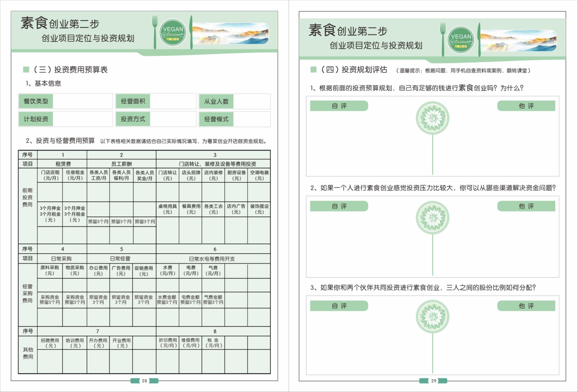Click the blank field next to 计划投资
Viewport: 578px width, 392px height.
tap(82, 119)
